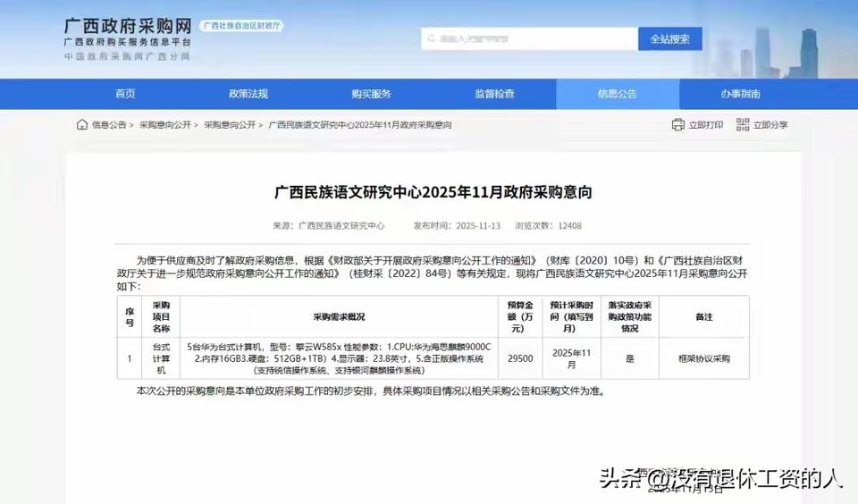The height and width of the screenshot is (504, 858).
Task: Click the 备注 column header
Action: (x=704, y=317)
